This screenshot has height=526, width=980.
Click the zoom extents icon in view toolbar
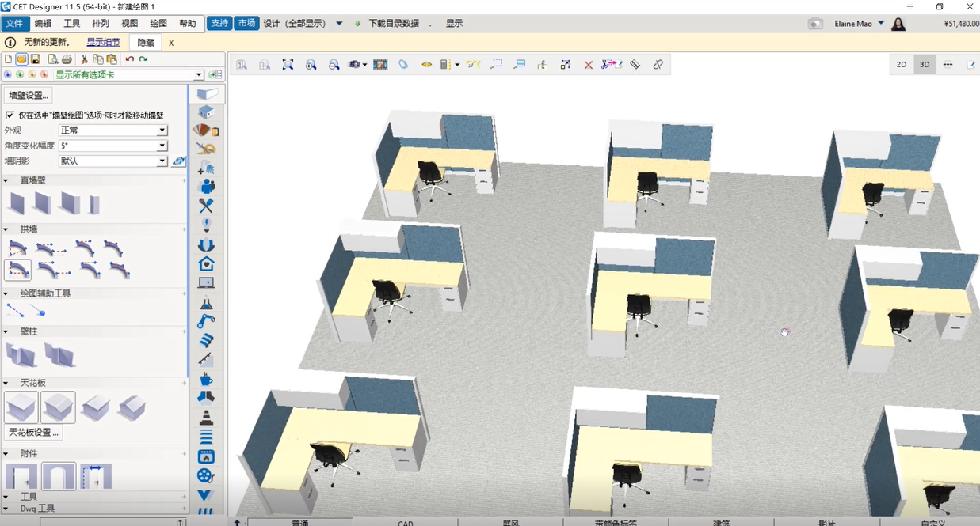coord(288,65)
